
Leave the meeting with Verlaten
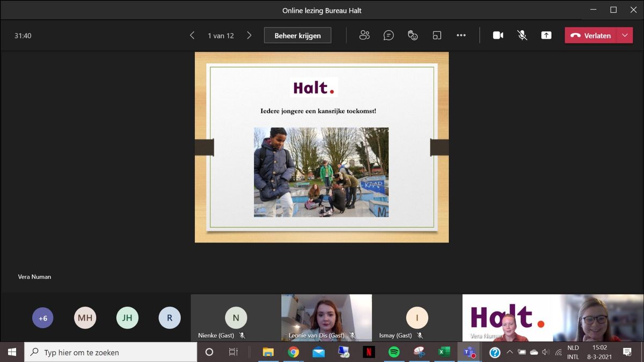tap(590, 35)
